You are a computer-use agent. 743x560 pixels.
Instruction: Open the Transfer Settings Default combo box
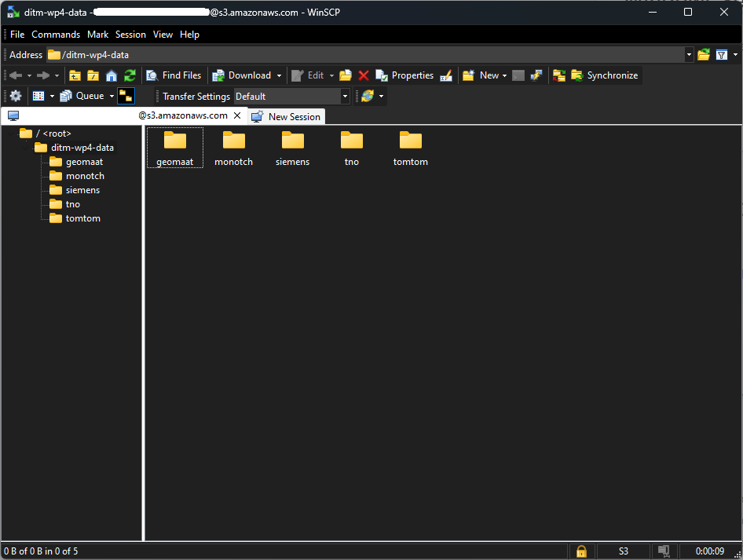pos(292,97)
